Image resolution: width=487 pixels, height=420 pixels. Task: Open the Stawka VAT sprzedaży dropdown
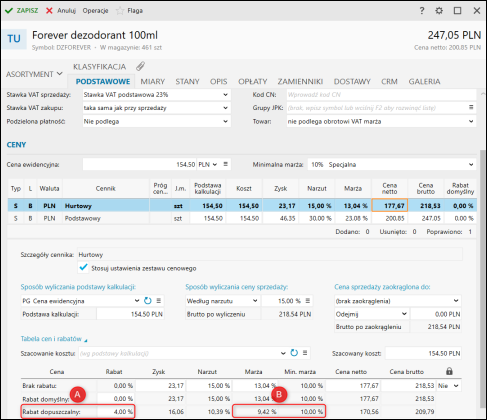156,95
